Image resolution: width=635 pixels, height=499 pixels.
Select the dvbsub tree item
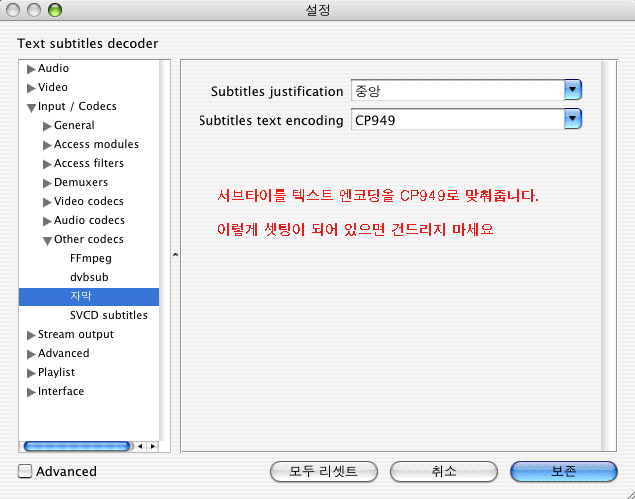(x=88, y=277)
